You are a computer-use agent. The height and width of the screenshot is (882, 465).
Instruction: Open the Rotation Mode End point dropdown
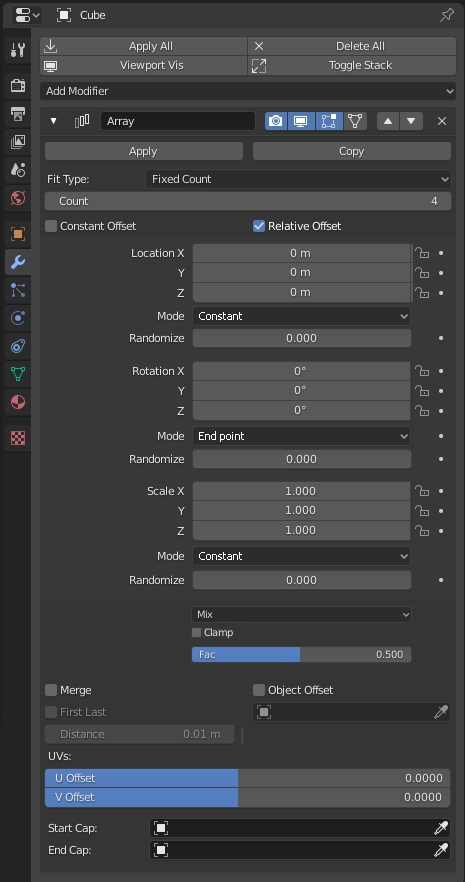click(301, 436)
